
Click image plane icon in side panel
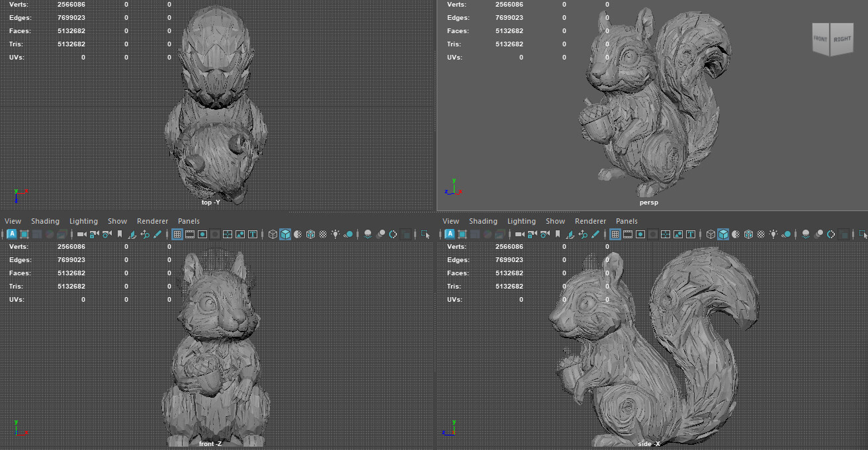tap(570, 234)
